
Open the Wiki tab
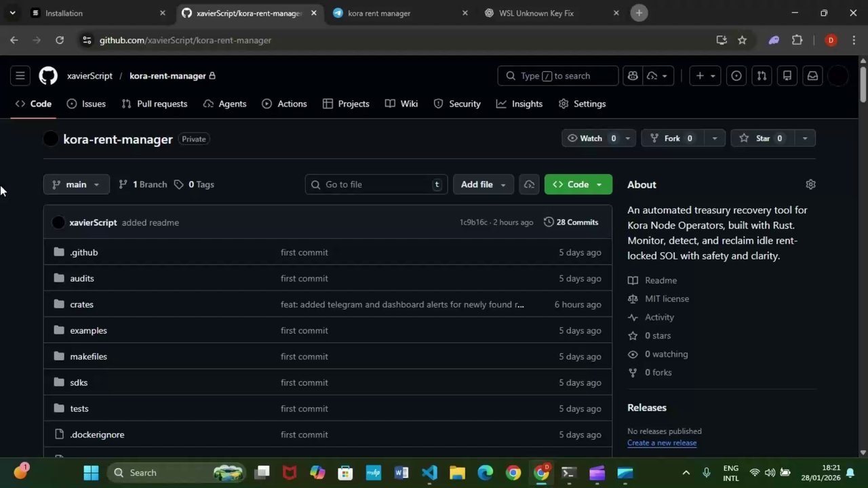tap(401, 104)
